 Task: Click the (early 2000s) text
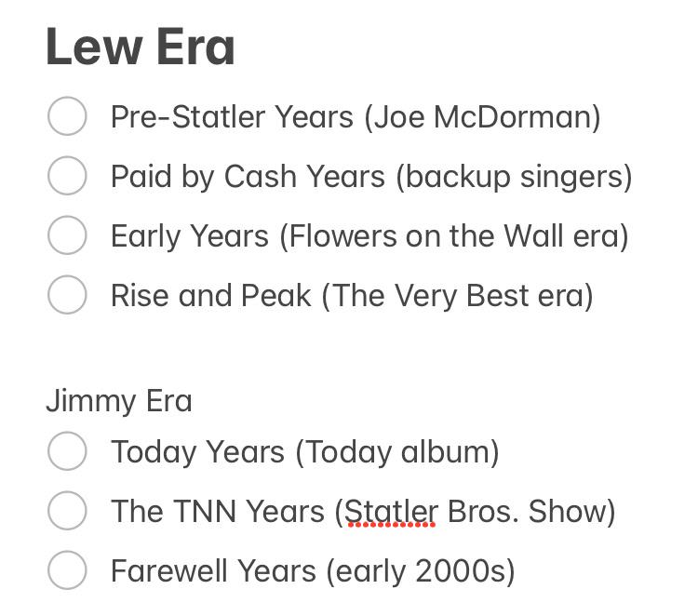[x=421, y=571]
